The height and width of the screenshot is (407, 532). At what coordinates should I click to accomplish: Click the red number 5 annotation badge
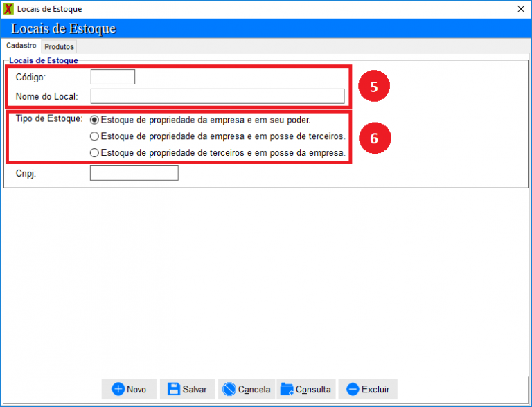[x=373, y=87]
